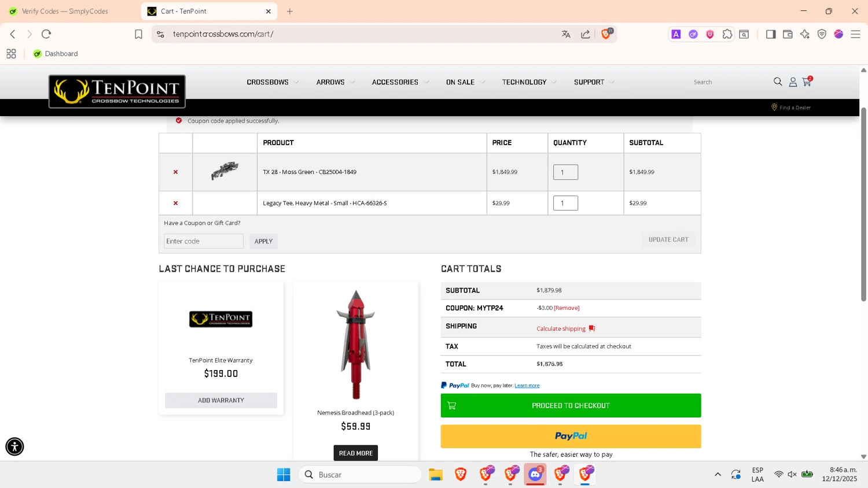Click Add Warranty button
Screen dimensions: 868x488
[x=221, y=400]
